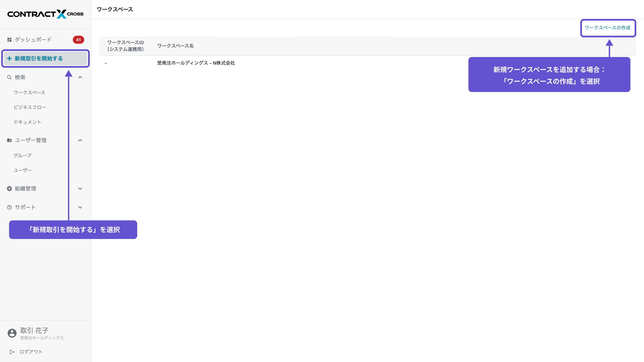Select ドキュメント in the sidebar
The height and width of the screenshot is (362, 644).
pos(27,122)
